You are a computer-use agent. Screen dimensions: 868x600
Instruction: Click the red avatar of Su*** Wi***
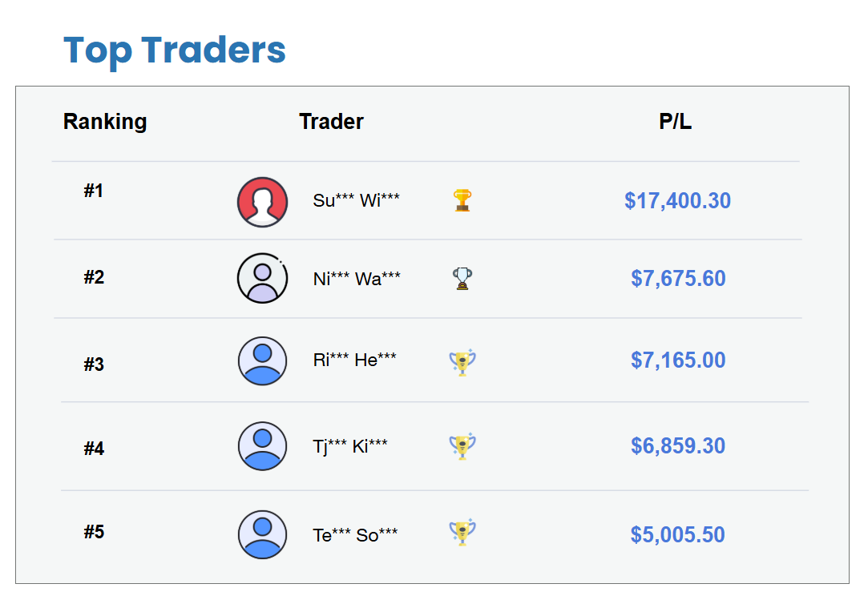tap(262, 202)
